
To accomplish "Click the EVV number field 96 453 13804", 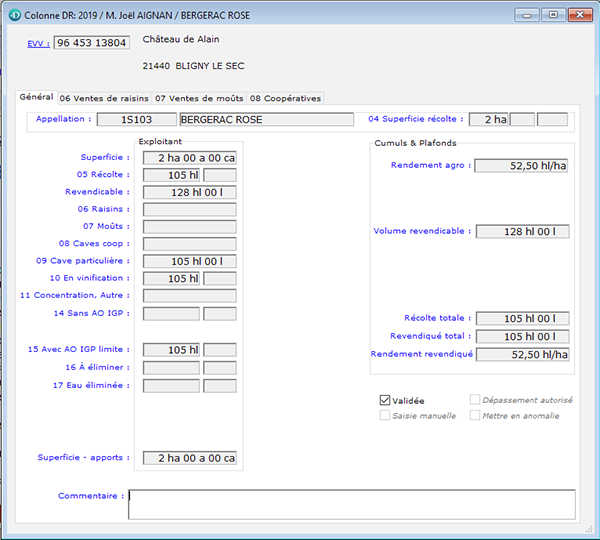I will [x=91, y=42].
